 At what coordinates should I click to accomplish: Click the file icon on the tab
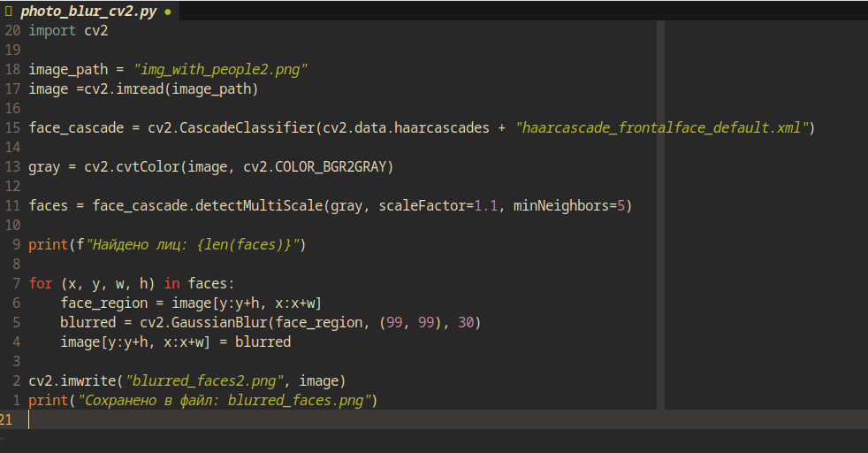point(8,12)
